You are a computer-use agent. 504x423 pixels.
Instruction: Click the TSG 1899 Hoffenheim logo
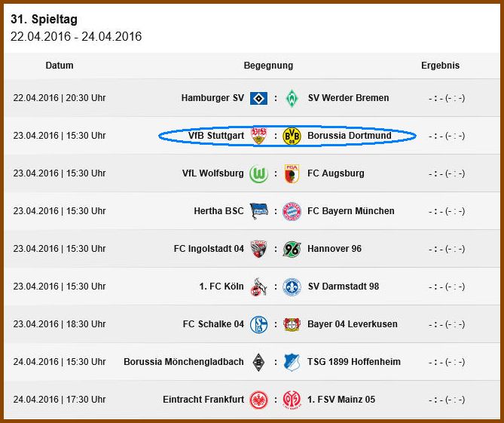pos(292,362)
